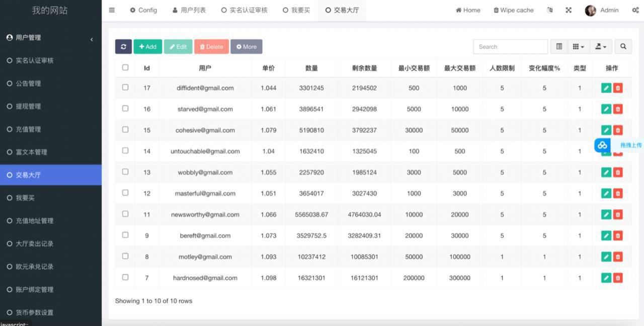Open the export data dropdown
The width and height of the screenshot is (644, 326).
point(601,47)
